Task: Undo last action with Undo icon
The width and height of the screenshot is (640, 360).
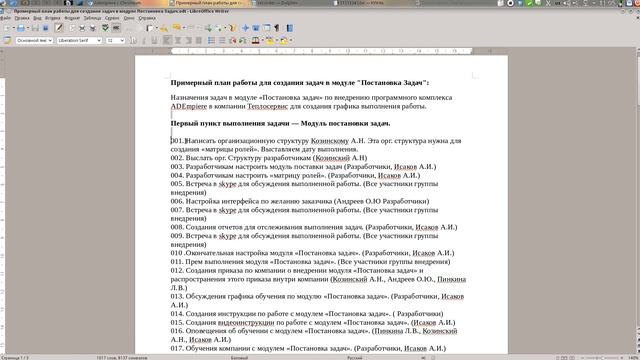Action: coord(176,28)
